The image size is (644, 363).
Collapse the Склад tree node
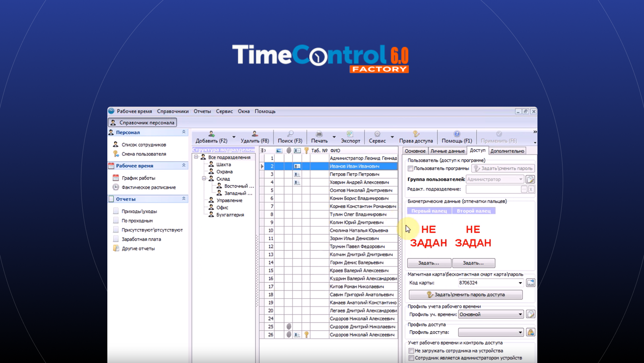point(203,179)
